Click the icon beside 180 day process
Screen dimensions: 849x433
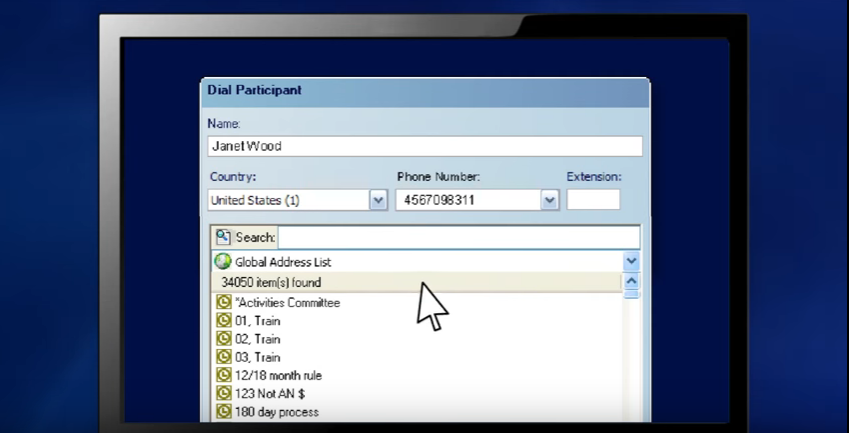[224, 411]
